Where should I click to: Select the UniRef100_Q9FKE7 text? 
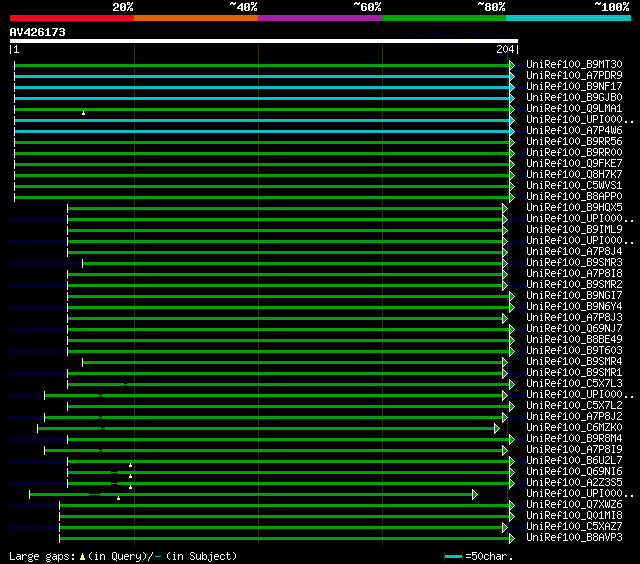pyautogui.click(x=574, y=164)
